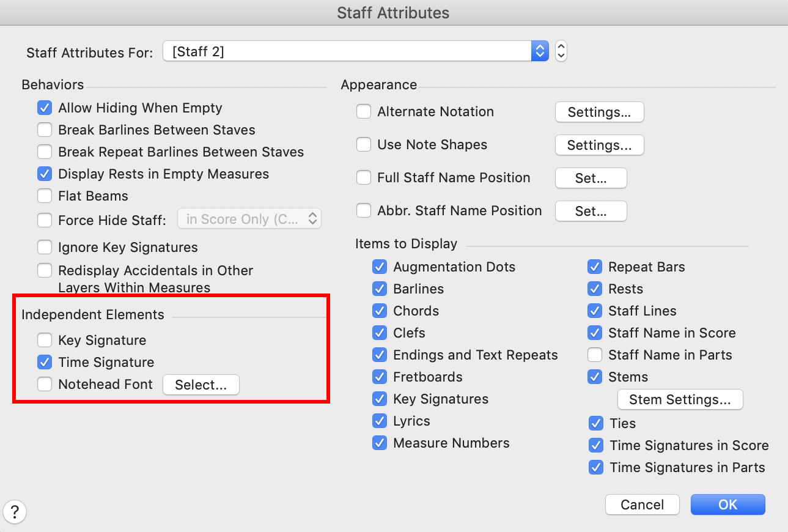Open the Force Hide Staff scope dropdown
The image size is (788, 532).
coord(249,219)
